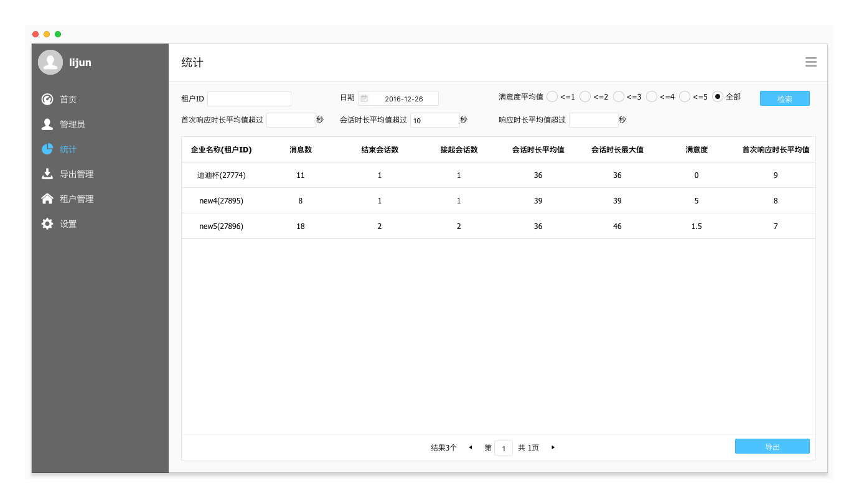Open the hamburger menu icon
The width and height of the screenshot is (859, 504).
pyautogui.click(x=810, y=62)
